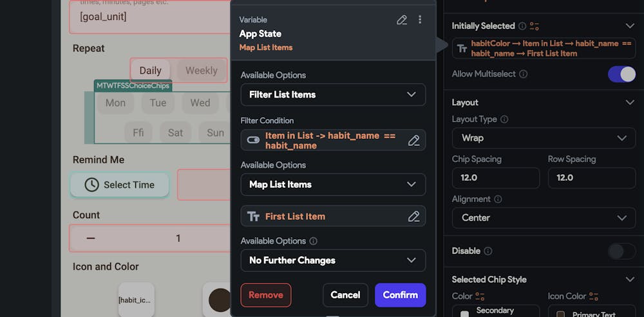The width and height of the screenshot is (644, 317).
Task: Click the info icon beside Initially Selected
Action: [x=521, y=26]
